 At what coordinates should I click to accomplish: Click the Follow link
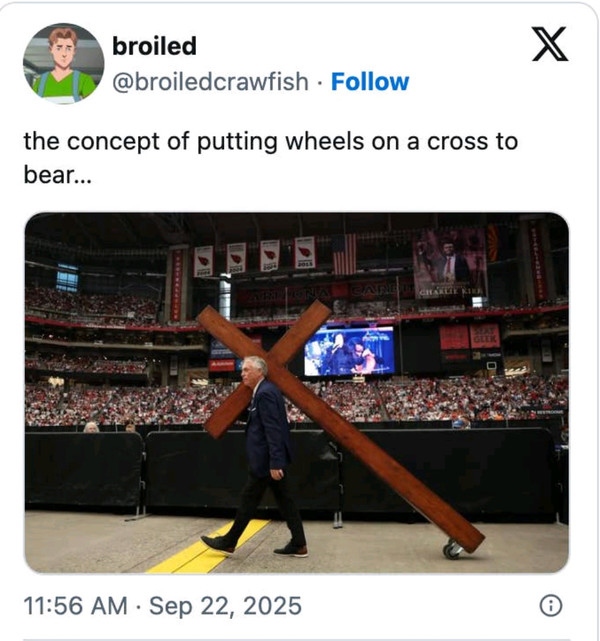coord(370,82)
